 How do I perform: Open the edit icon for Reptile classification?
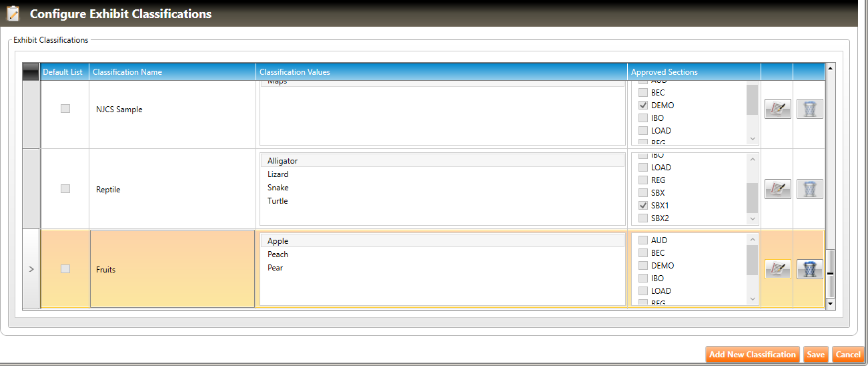coord(777,189)
